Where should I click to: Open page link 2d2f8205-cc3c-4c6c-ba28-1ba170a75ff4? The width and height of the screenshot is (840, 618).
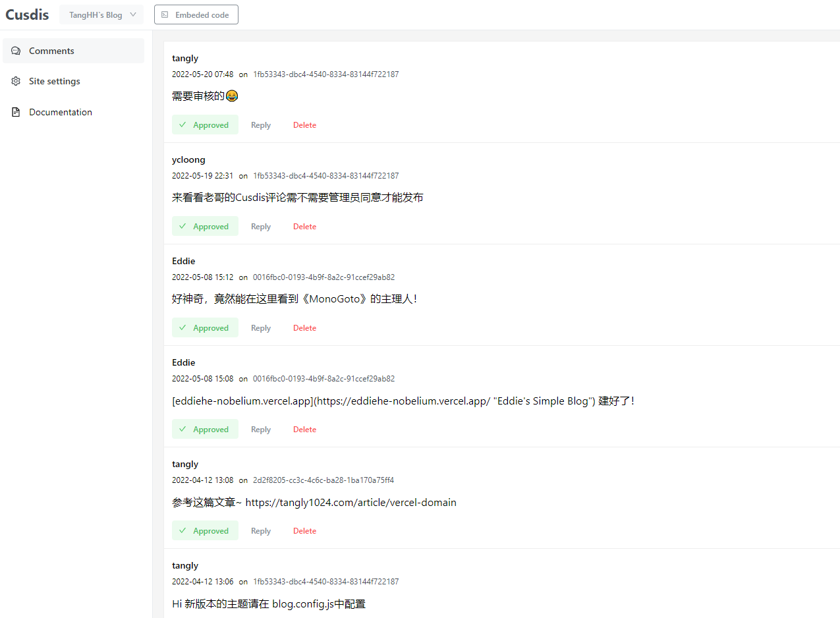323,480
